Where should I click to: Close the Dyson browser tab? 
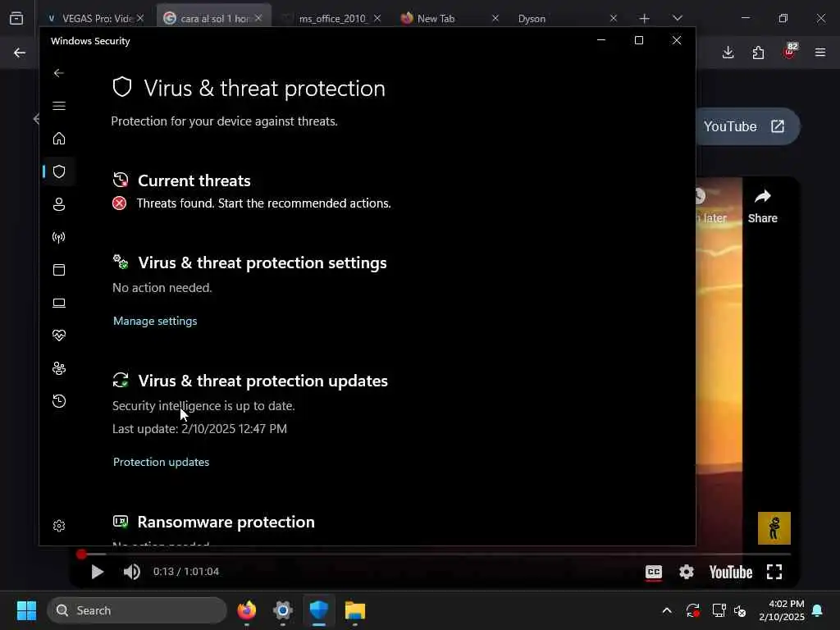tap(614, 18)
